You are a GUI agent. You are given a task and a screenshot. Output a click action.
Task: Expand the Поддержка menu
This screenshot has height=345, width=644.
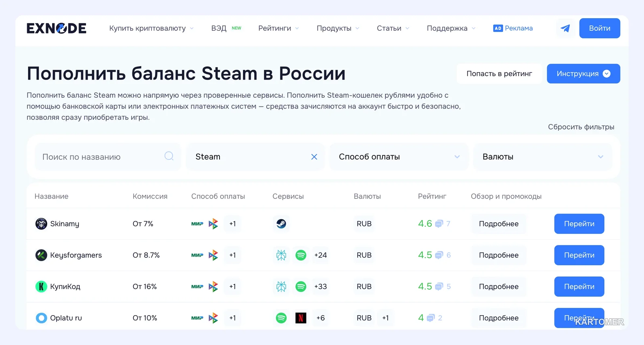[451, 28]
